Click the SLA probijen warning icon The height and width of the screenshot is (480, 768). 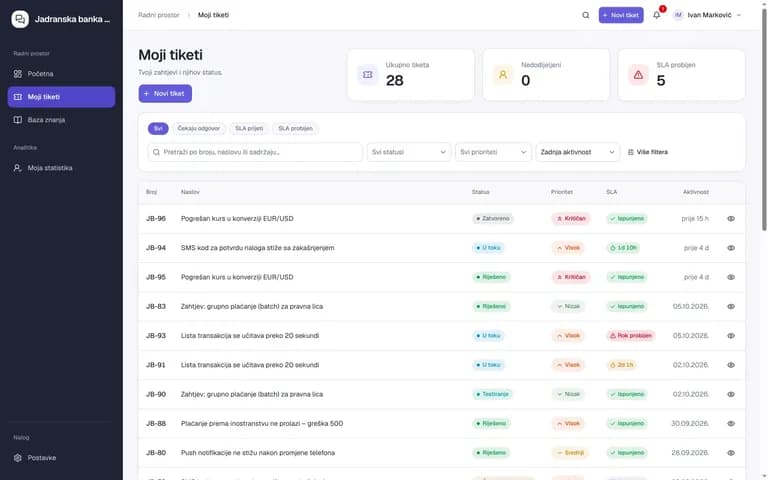coord(638,74)
